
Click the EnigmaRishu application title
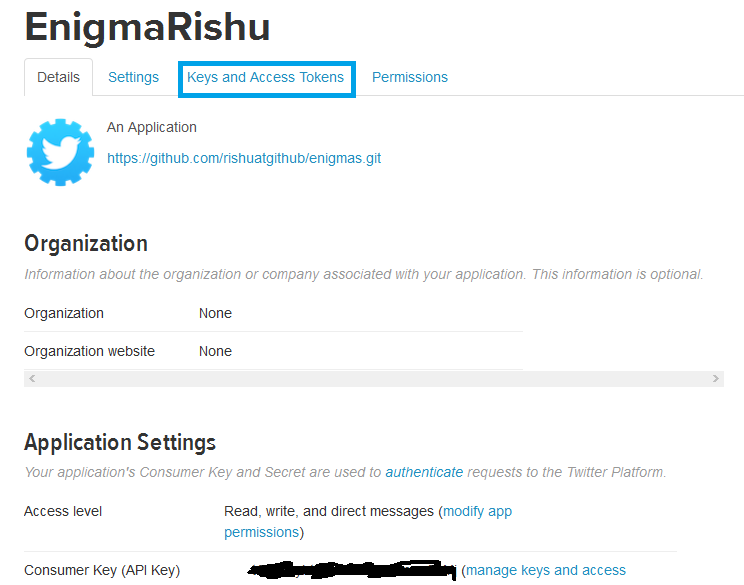(x=147, y=27)
